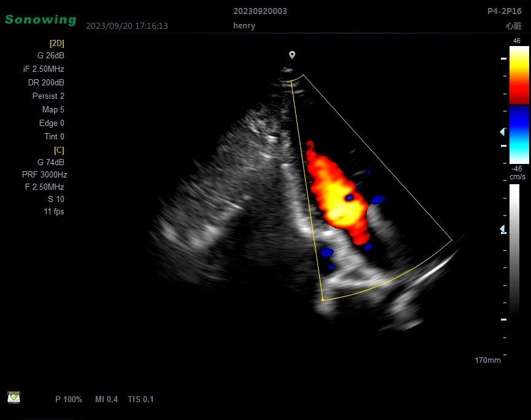Click the exam ID 20230920003
This screenshot has height=420, width=531.
coord(260,11)
